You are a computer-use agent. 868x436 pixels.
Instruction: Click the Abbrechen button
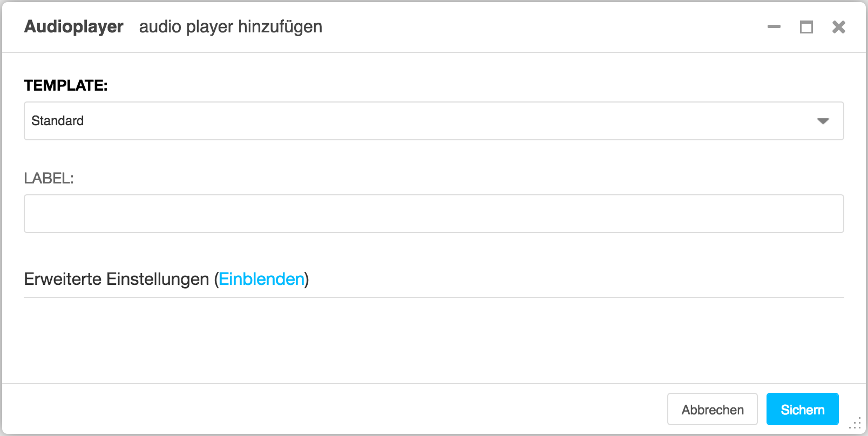(713, 410)
